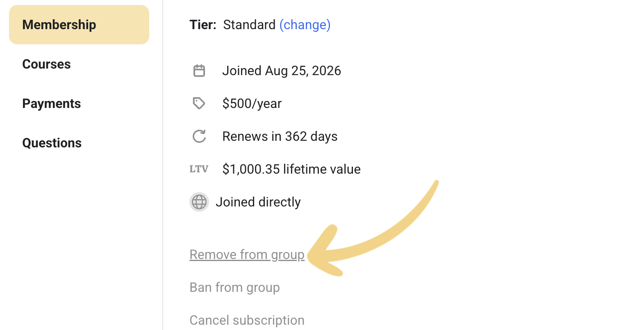Click the Joined Aug 25, 2026 text

tap(282, 71)
